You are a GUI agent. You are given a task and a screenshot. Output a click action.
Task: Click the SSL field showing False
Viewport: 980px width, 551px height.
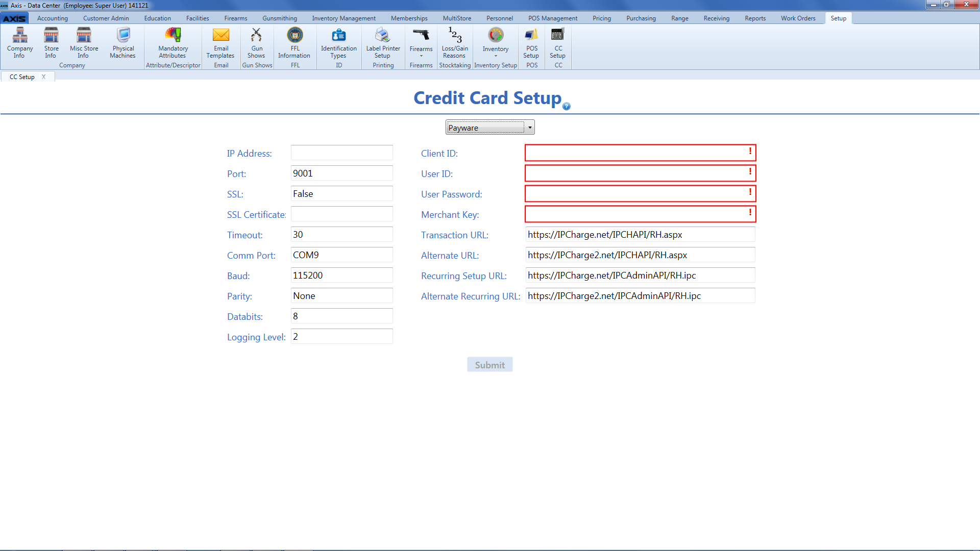(x=342, y=193)
